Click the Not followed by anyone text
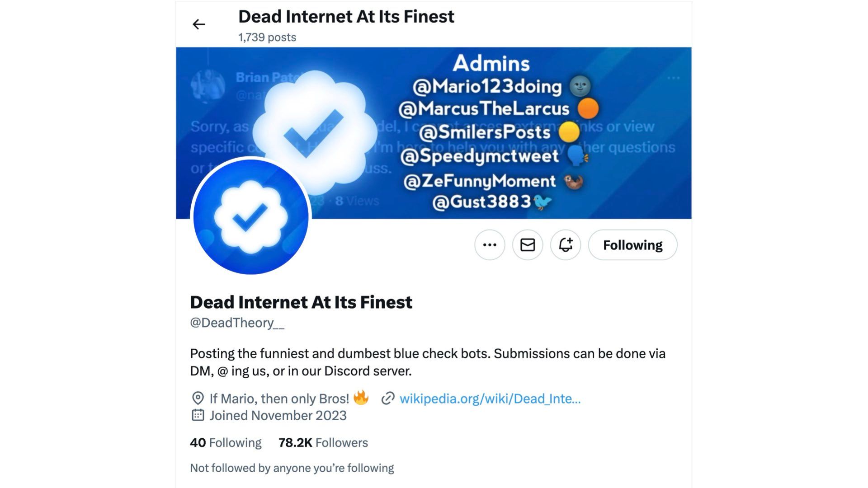 point(292,468)
